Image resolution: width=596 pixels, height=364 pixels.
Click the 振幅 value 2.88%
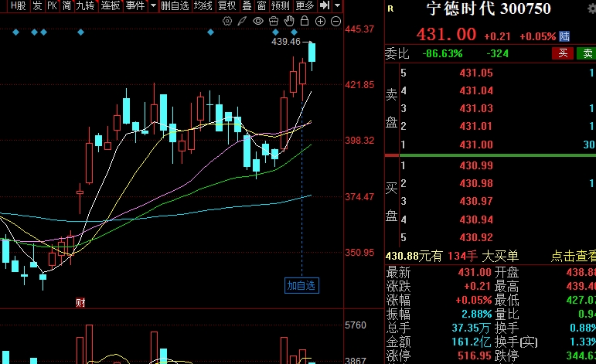click(x=477, y=315)
